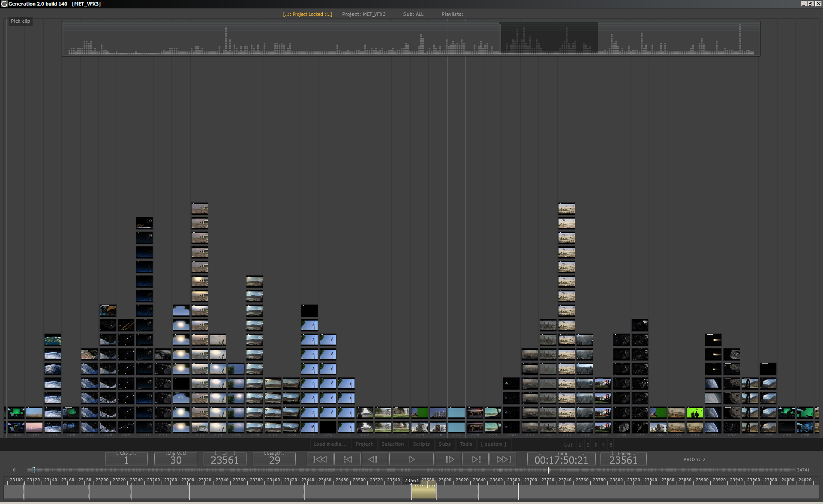Jump to the start of the timeline
Screen dimensions: 823x504
[320, 459]
